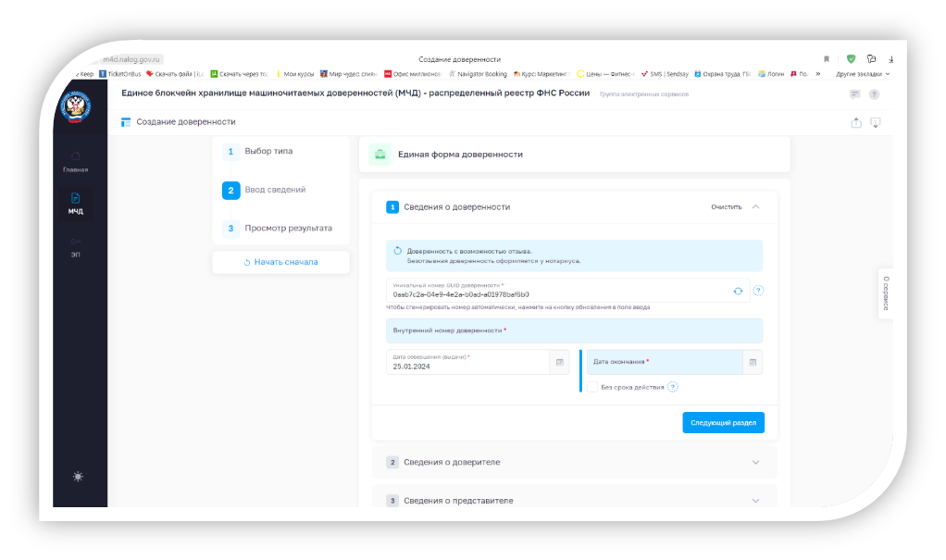The width and height of the screenshot is (946, 560).
Task: Regenerate the GUID using the refresh icon
Action: pyautogui.click(x=737, y=290)
